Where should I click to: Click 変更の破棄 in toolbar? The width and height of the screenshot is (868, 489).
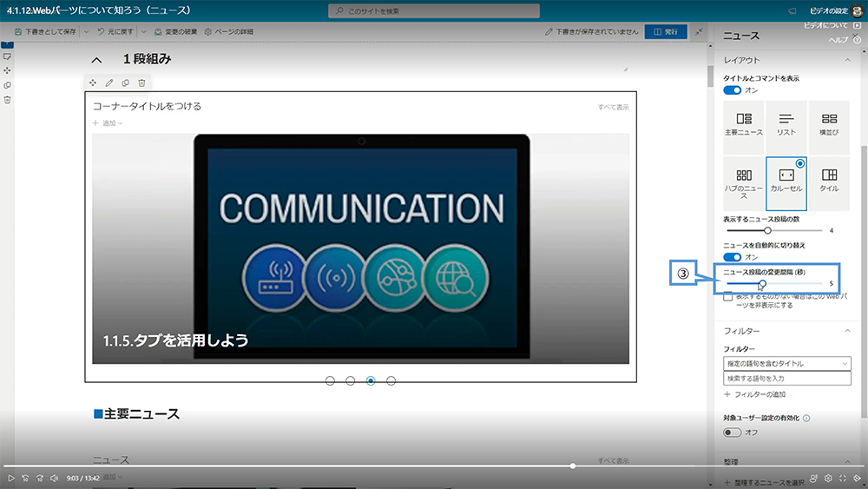(175, 31)
